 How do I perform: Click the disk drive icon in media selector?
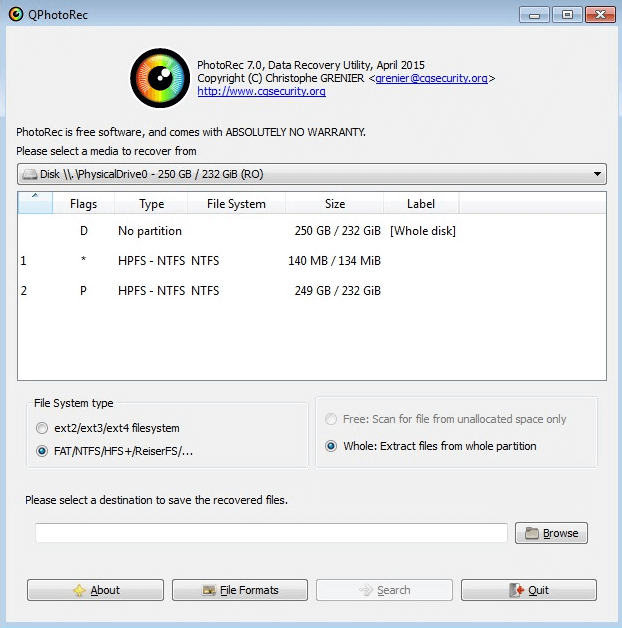pyautogui.click(x=30, y=174)
